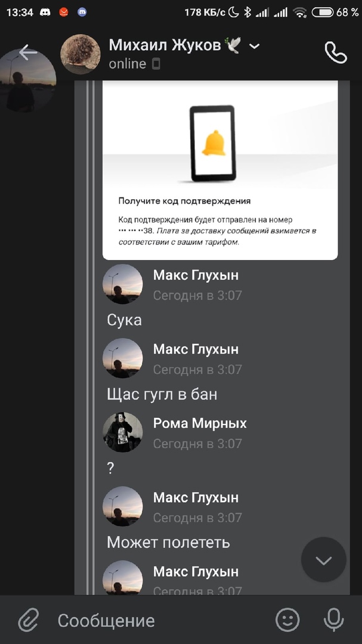Open Михаил Жуков chat title
The height and width of the screenshot is (644, 362).
(165, 45)
